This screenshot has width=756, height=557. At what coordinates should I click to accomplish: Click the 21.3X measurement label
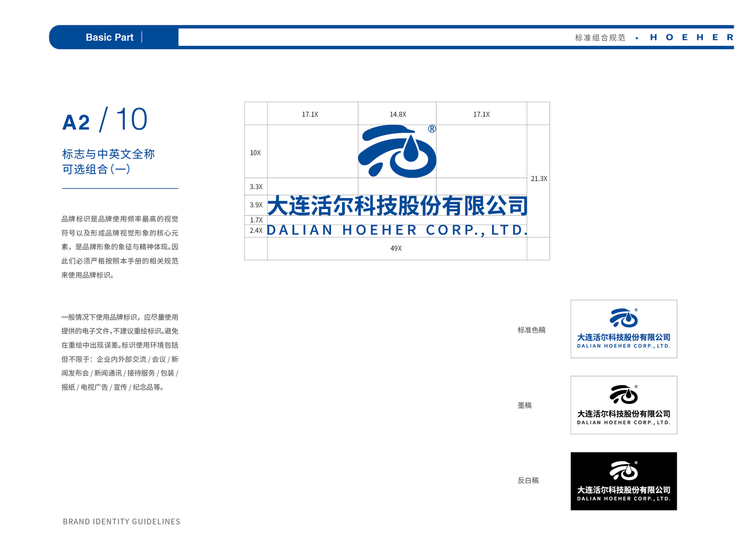pos(539,179)
